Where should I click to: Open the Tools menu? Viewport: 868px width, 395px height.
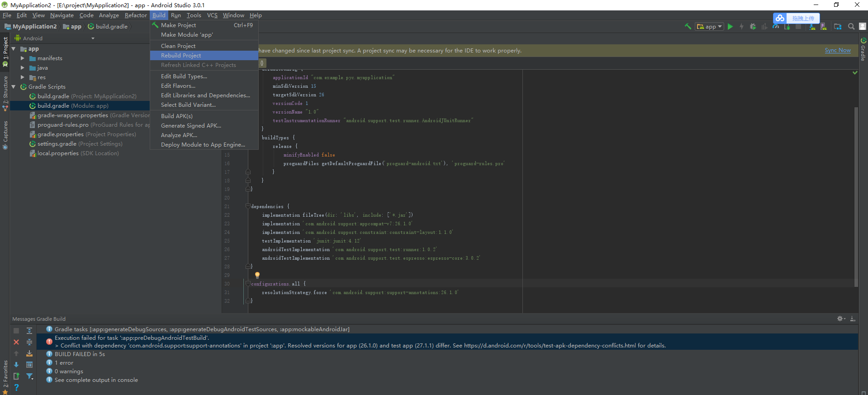194,15
